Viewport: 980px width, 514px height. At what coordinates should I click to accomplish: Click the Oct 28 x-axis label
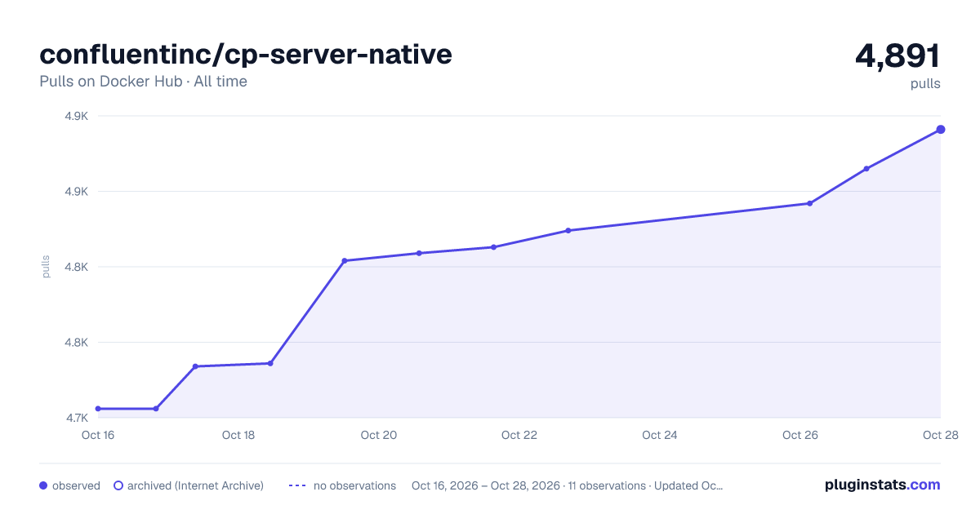pos(939,435)
